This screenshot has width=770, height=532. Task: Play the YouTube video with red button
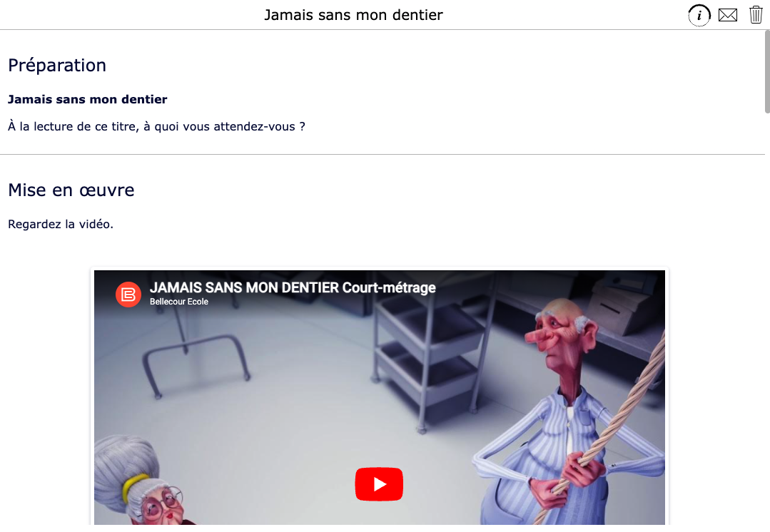379,484
